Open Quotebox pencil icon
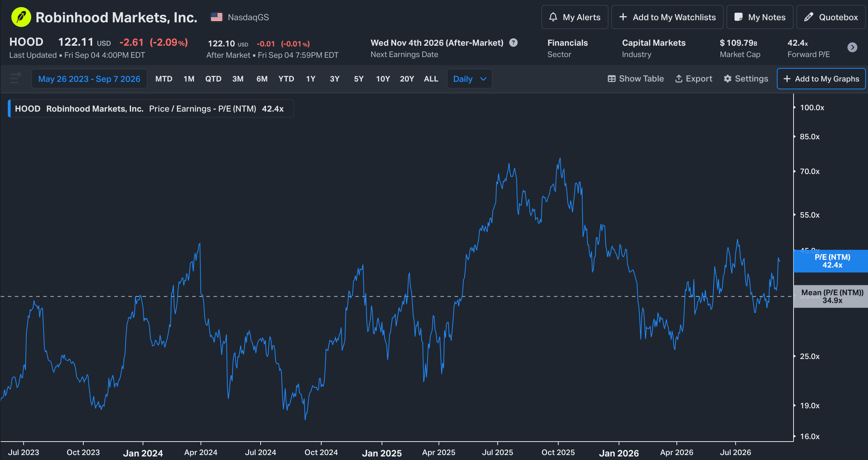The image size is (868, 460). click(808, 17)
